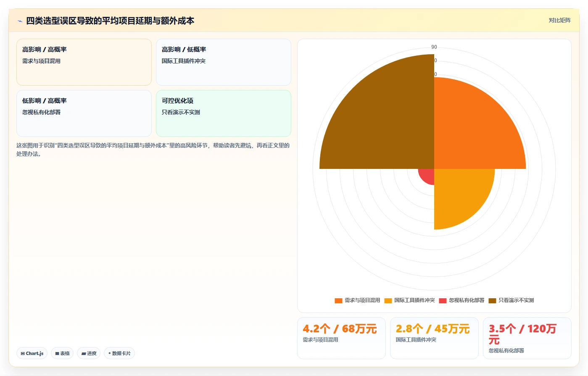
Task: Click the Chart.js tag icon
Action: coord(23,354)
